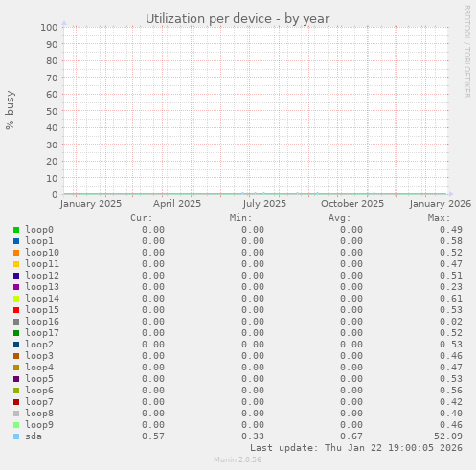Select the loop1 legend label

tap(39, 241)
